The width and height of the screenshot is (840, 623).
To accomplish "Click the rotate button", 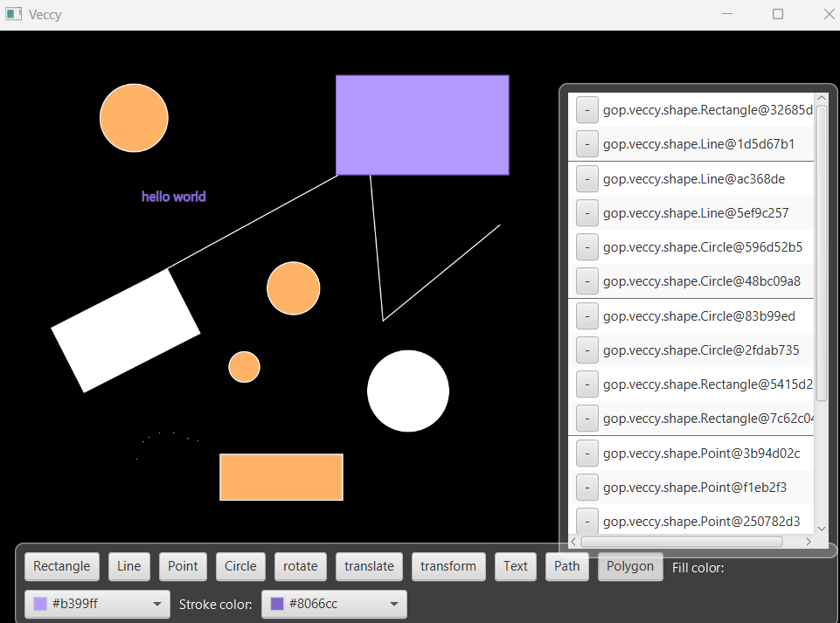I will [300, 566].
